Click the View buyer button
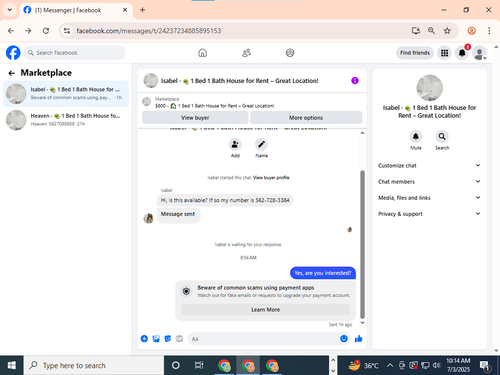The image size is (500, 375). pos(195,118)
